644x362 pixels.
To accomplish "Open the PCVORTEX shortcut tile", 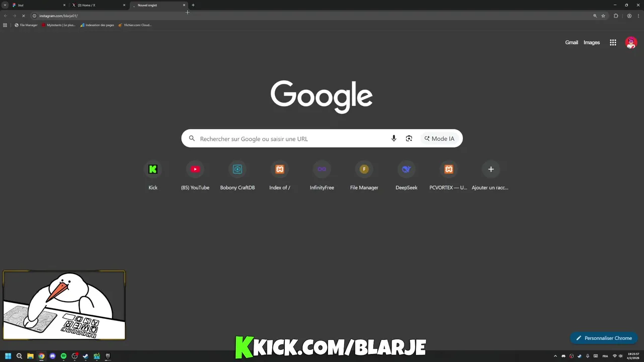I will tap(449, 175).
